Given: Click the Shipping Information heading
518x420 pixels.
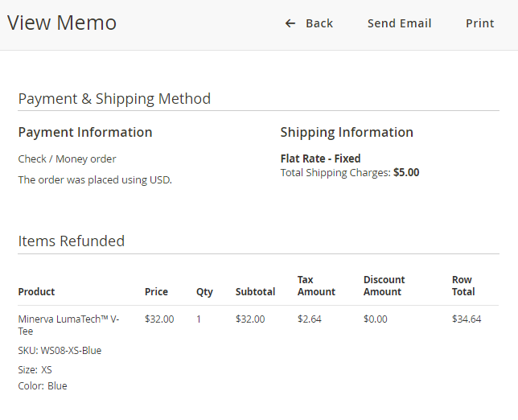Looking at the screenshot, I should pyautogui.click(x=347, y=132).
